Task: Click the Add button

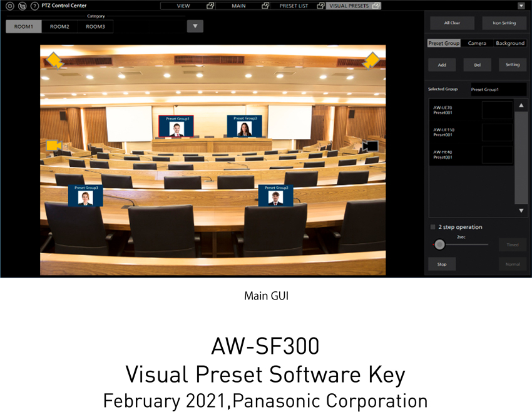Action: pos(442,65)
